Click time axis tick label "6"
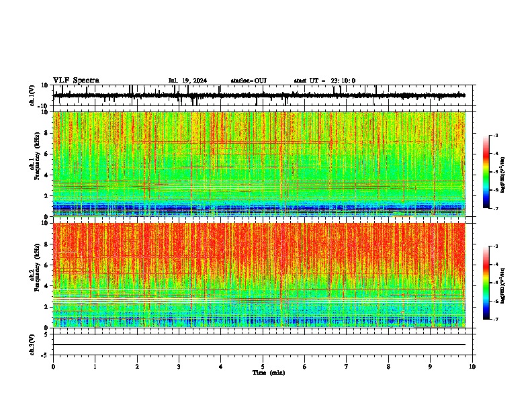The width and height of the screenshot is (532, 411). coord(305,367)
